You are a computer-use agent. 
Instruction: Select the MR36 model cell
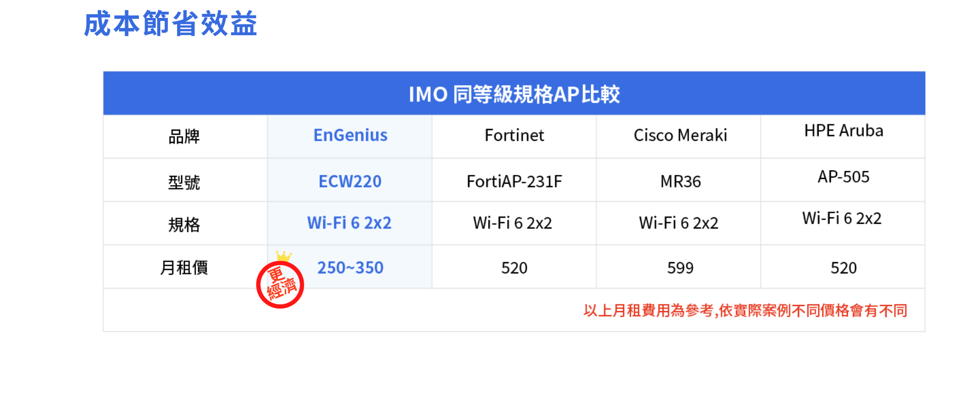(x=678, y=181)
